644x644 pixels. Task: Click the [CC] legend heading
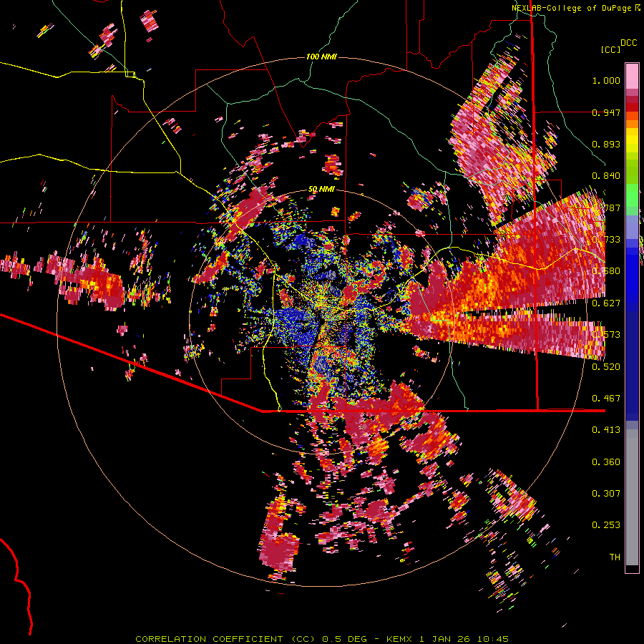click(610, 49)
